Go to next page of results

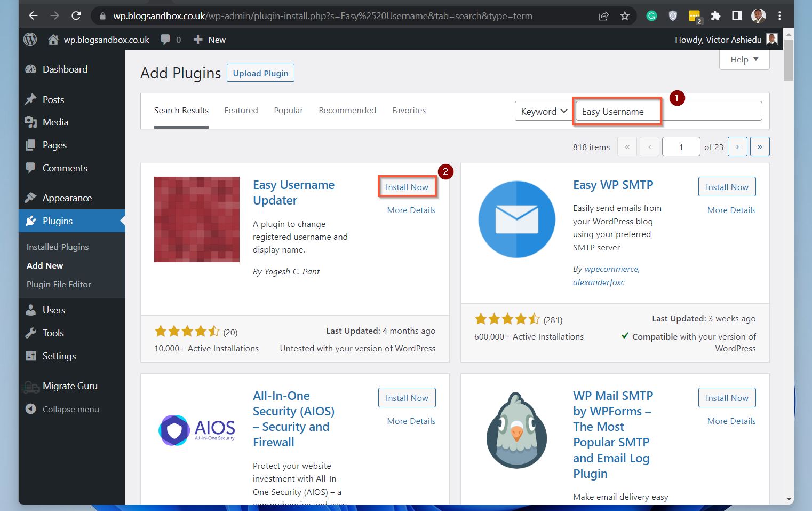click(738, 147)
